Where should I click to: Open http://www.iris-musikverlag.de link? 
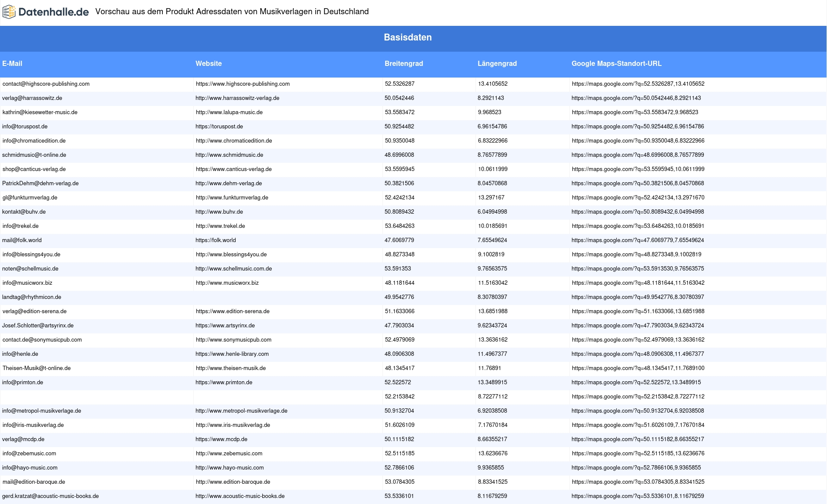(233, 425)
